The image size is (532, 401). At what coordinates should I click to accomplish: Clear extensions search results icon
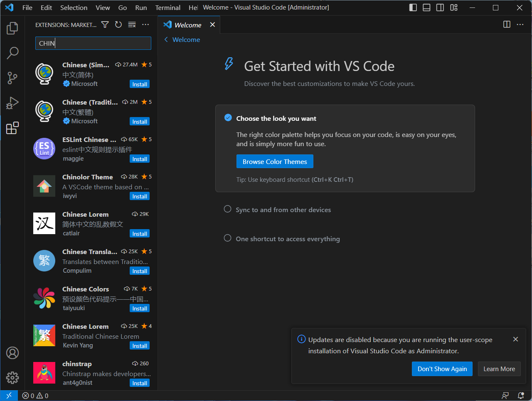tap(132, 25)
